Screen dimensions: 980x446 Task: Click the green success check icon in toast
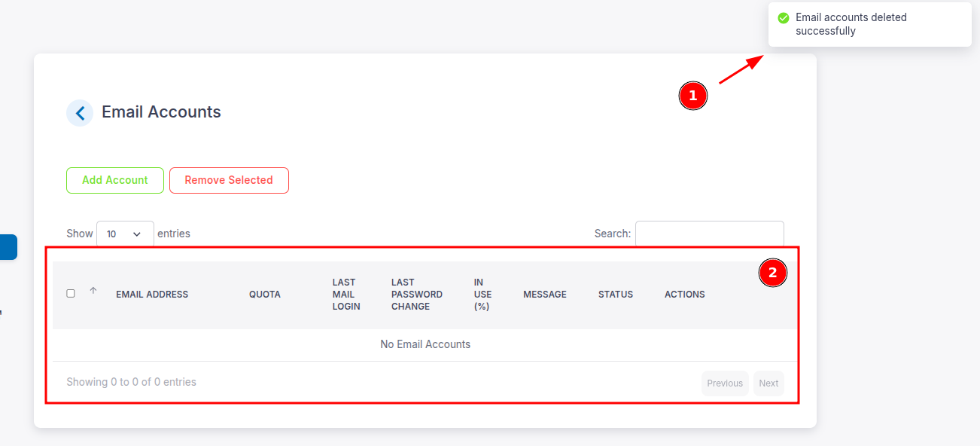click(784, 18)
